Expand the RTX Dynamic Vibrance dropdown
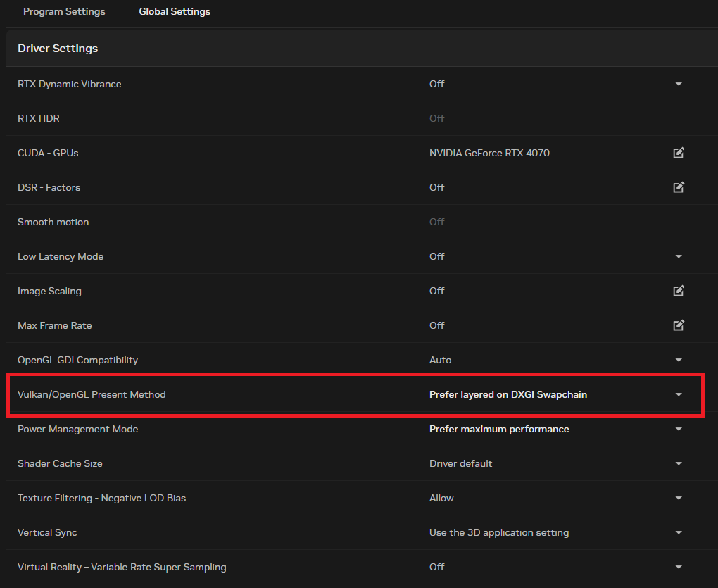This screenshot has height=588, width=718. point(679,84)
